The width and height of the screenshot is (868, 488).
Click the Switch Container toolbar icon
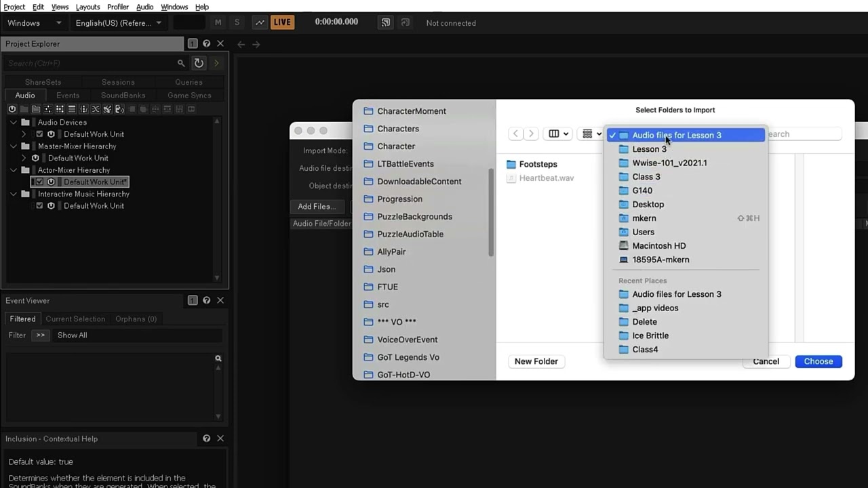tap(83, 109)
